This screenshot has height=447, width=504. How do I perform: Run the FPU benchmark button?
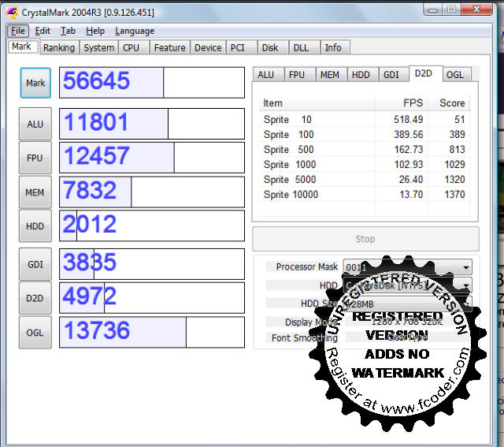coord(35,158)
